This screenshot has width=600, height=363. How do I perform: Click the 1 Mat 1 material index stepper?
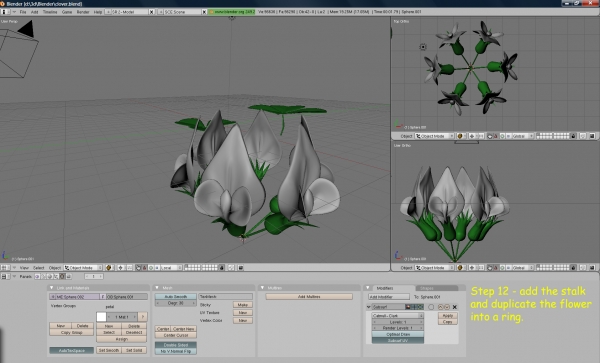click(x=122, y=317)
